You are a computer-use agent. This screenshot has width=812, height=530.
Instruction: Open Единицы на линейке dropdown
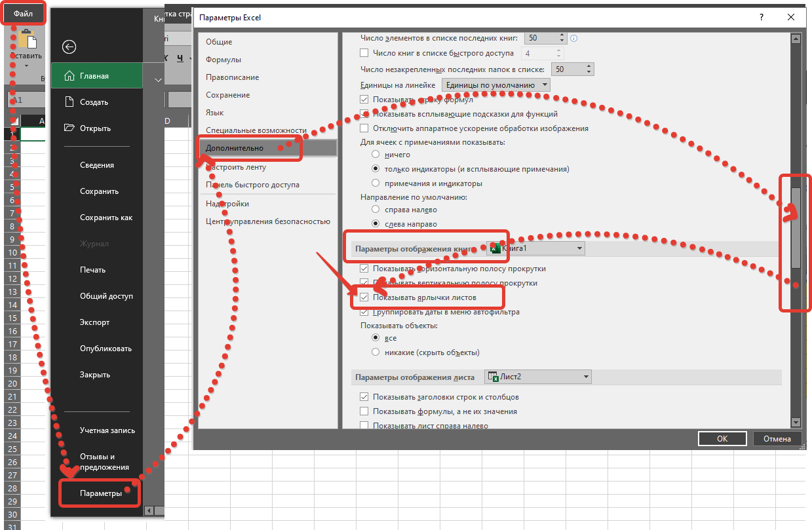(496, 85)
